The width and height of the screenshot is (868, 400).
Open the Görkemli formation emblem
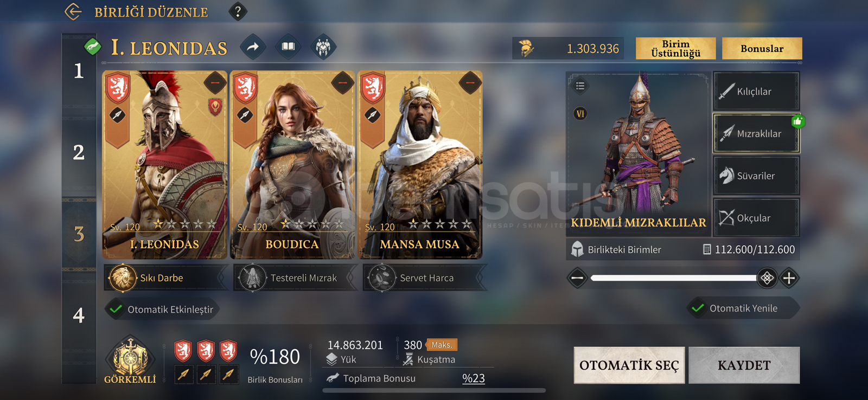pyautogui.click(x=130, y=360)
